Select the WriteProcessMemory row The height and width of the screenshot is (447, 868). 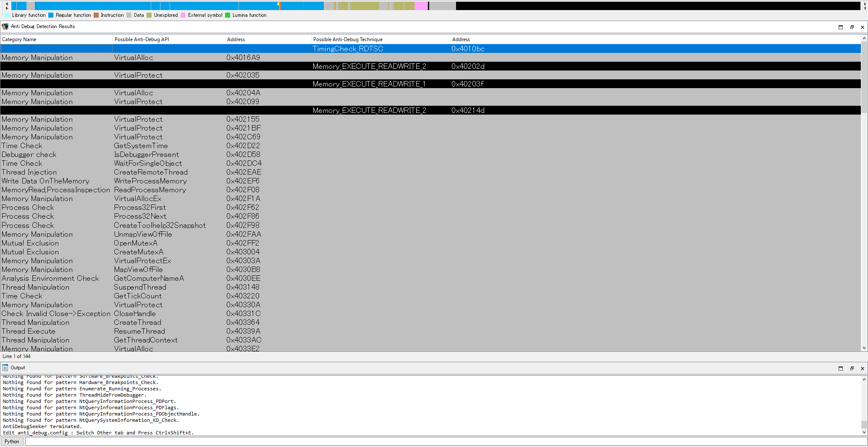click(430, 181)
